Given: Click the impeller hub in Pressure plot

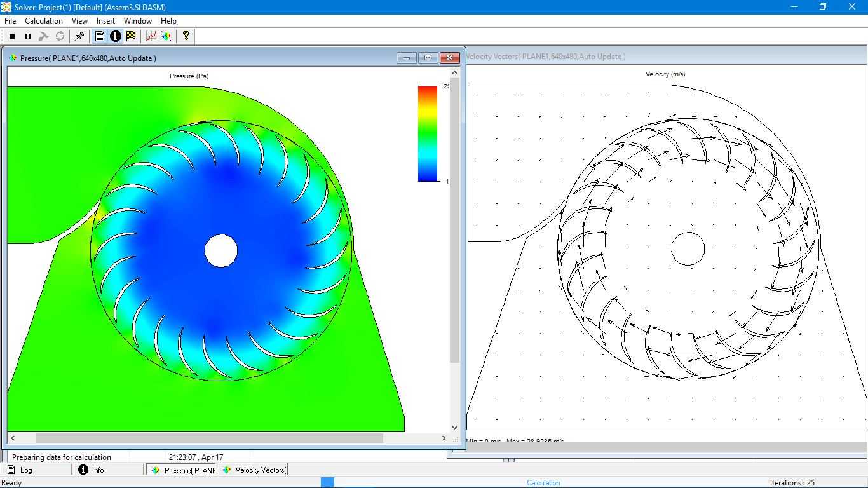Looking at the screenshot, I should pos(221,250).
